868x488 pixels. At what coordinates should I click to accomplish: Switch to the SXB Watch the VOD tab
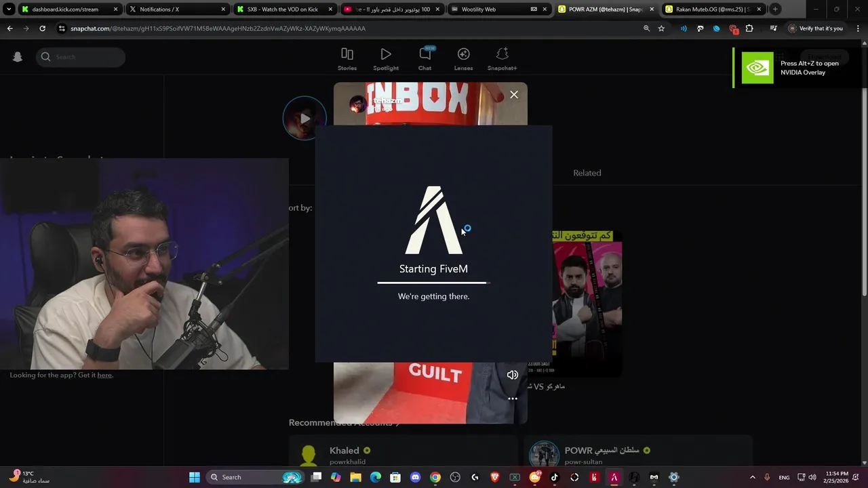(285, 9)
